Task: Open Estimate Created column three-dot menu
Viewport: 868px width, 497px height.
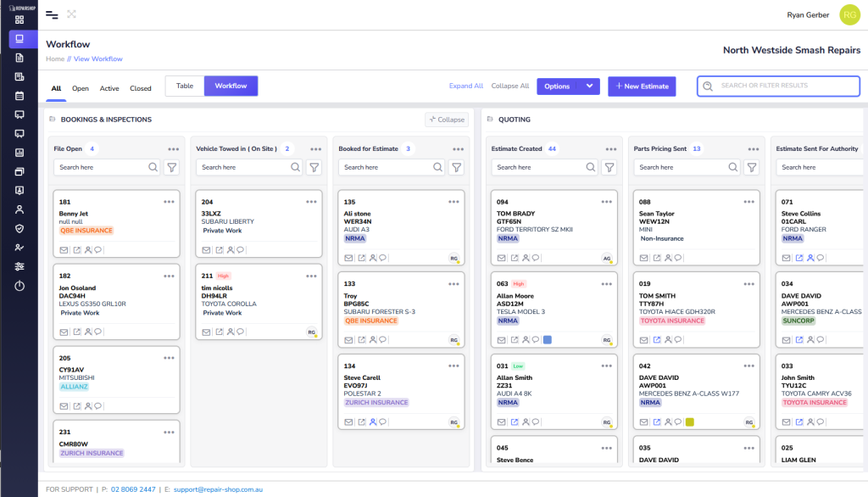Action: click(610, 149)
